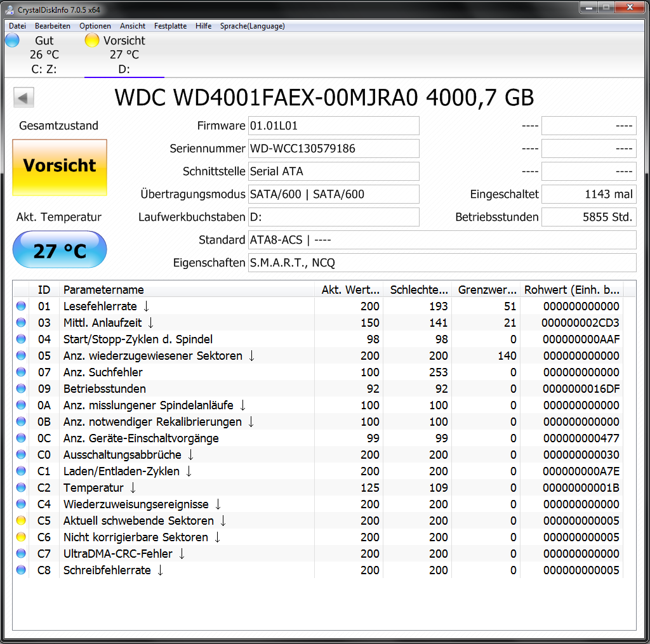Select the Start/Stopp-Zyklen d. Spindel text
650x644 pixels.
click(x=138, y=339)
